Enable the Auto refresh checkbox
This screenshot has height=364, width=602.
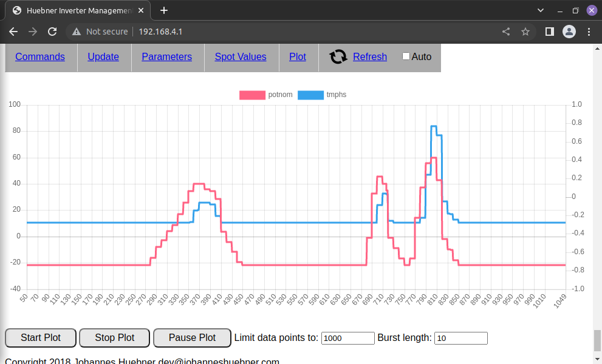[406, 56]
